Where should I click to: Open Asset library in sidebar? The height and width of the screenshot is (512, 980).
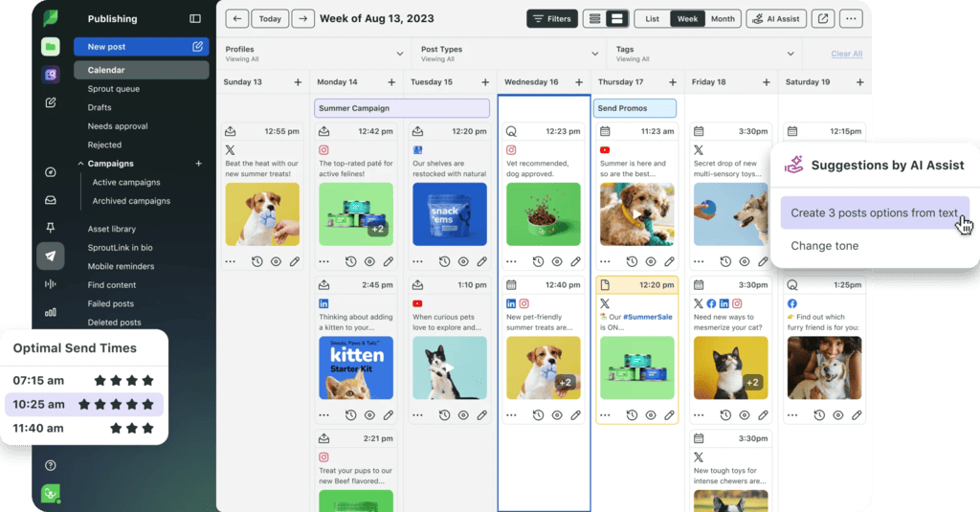pyautogui.click(x=112, y=229)
